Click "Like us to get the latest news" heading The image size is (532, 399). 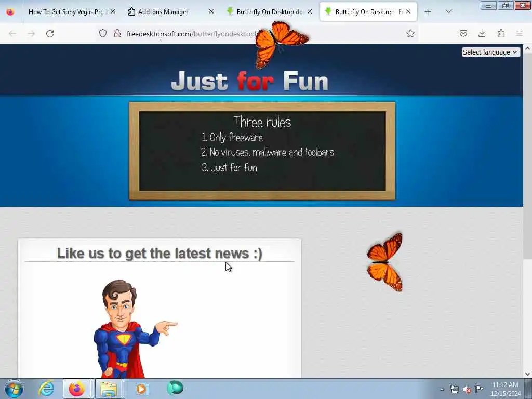tap(159, 254)
